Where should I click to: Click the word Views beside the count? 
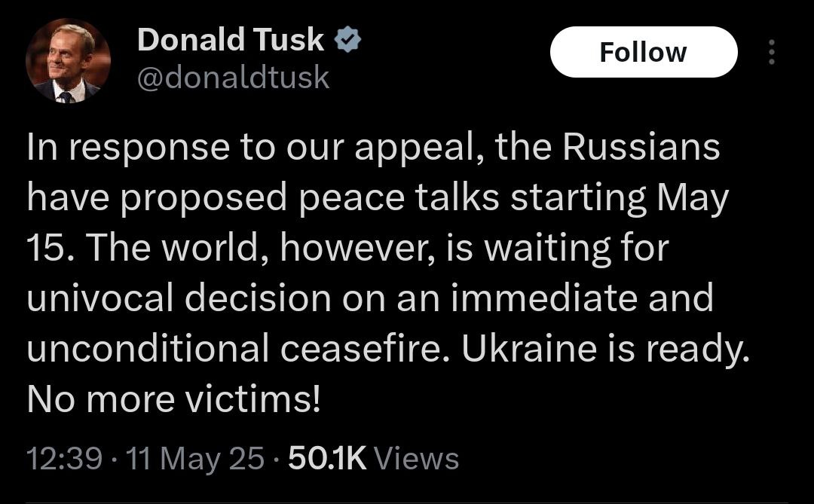coord(416,457)
